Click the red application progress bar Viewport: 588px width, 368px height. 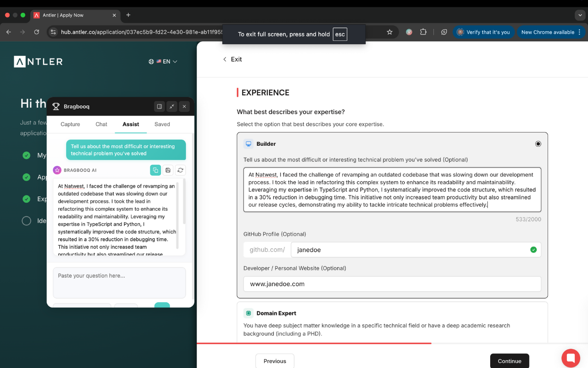coord(314,343)
